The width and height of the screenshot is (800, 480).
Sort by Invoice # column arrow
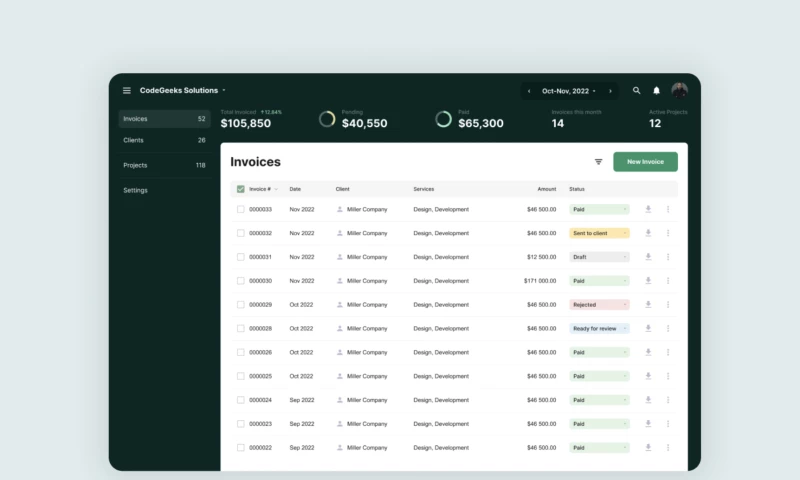276,189
